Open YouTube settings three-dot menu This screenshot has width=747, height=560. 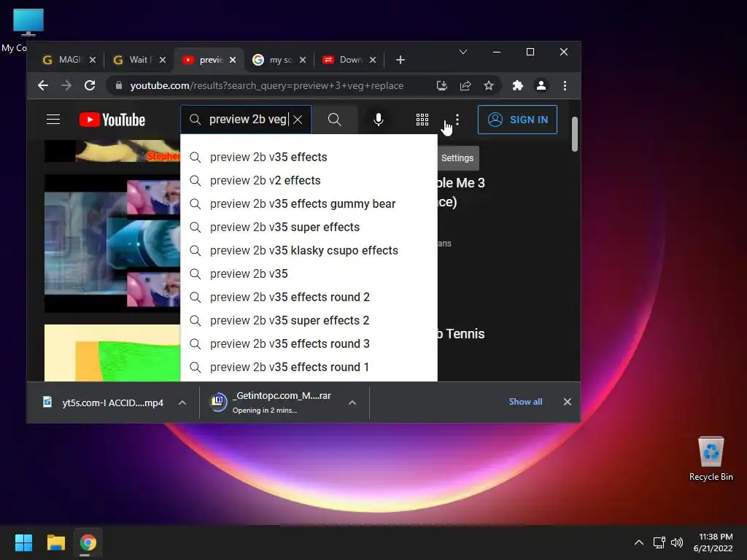tap(457, 120)
